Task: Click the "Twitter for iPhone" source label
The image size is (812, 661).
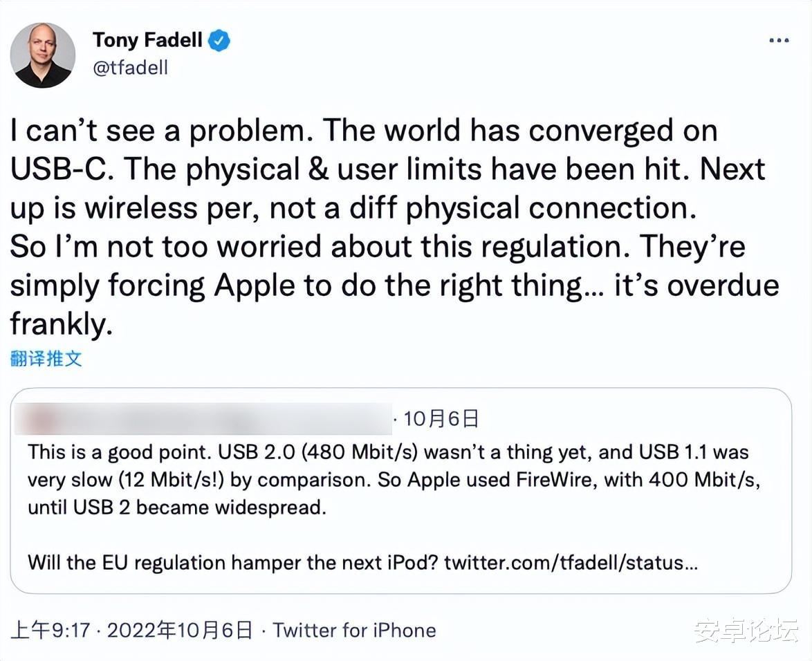Action: coord(354,631)
